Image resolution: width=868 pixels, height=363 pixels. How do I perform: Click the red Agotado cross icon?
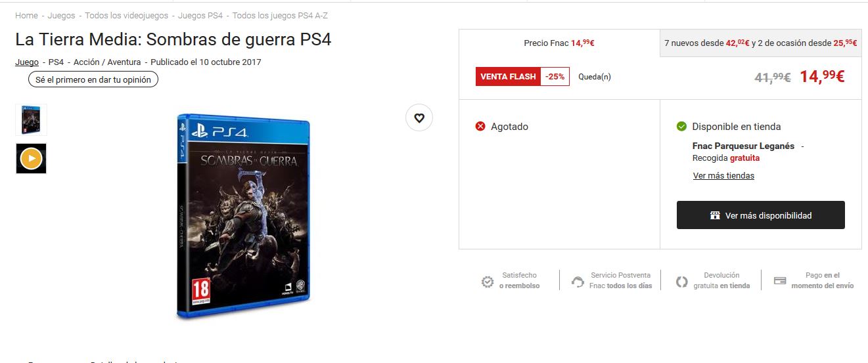(480, 126)
